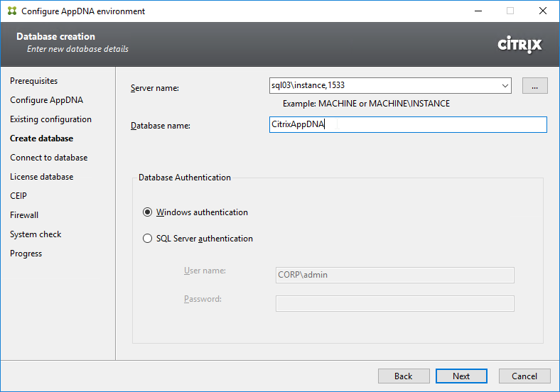Close the Configure AppDNA environment window
Screen dimensions: 560x392
tap(542, 11)
